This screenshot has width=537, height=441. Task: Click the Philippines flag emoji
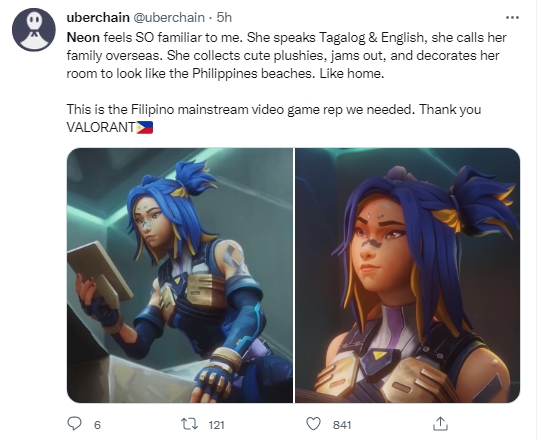pyautogui.click(x=145, y=127)
